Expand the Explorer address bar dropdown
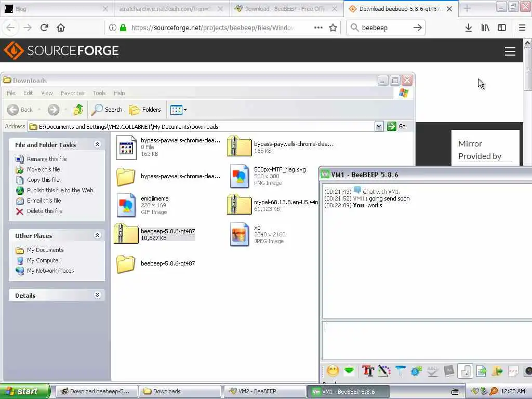This screenshot has width=532, height=399. click(x=379, y=127)
